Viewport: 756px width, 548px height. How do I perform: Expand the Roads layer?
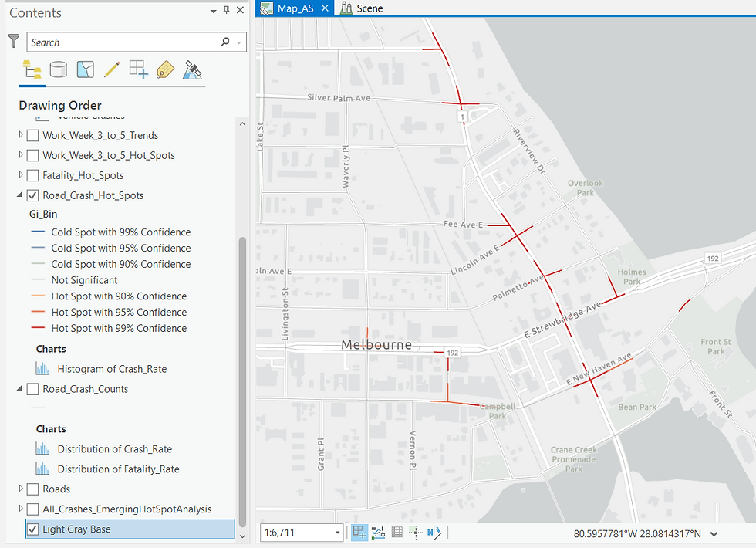pos(20,488)
